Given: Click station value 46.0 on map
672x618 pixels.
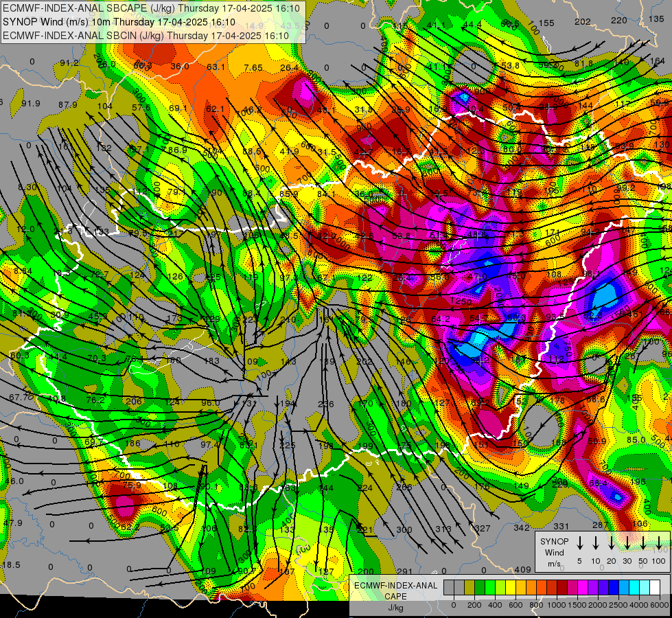Looking at the screenshot, I should point(14,481).
